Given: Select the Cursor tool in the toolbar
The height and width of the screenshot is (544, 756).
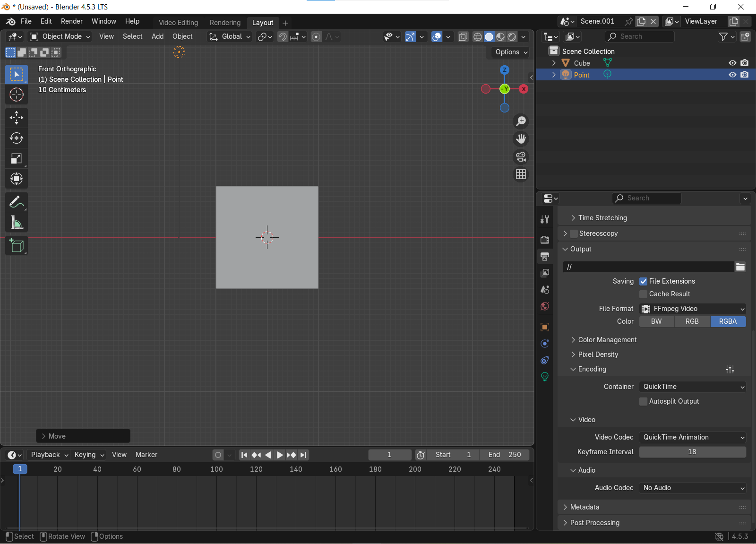Looking at the screenshot, I should pyautogui.click(x=17, y=95).
